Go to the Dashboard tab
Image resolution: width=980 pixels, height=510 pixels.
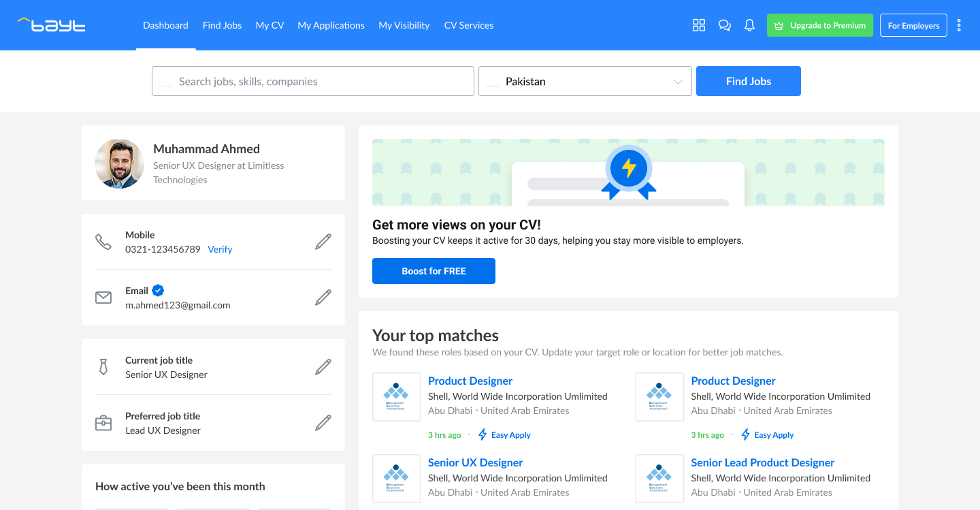tap(165, 25)
